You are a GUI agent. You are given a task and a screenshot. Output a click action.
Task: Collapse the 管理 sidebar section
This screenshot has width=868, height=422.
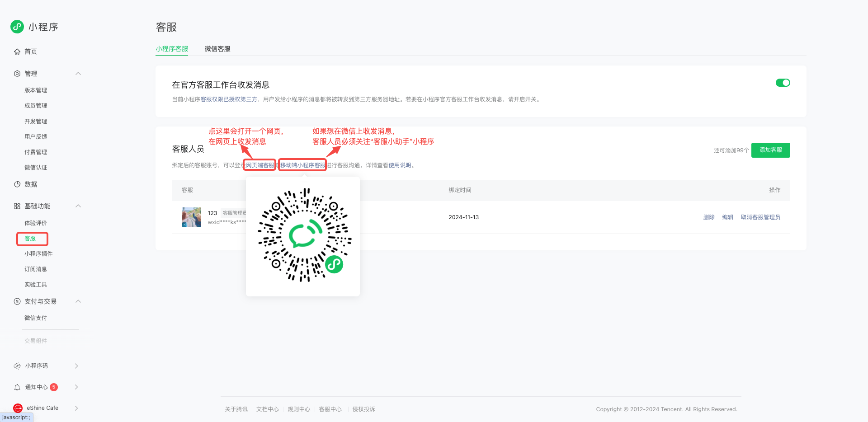[78, 74]
